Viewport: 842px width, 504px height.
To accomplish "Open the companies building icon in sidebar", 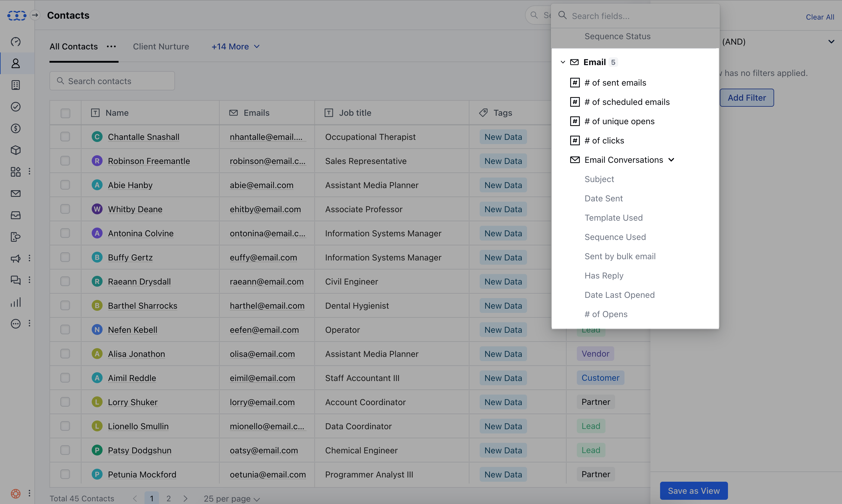I will (16, 85).
